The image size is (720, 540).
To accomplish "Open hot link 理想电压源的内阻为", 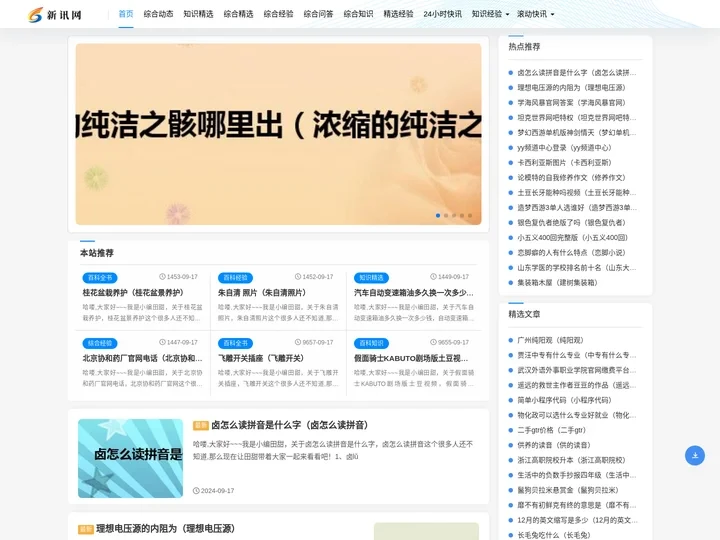I will 571,88.
